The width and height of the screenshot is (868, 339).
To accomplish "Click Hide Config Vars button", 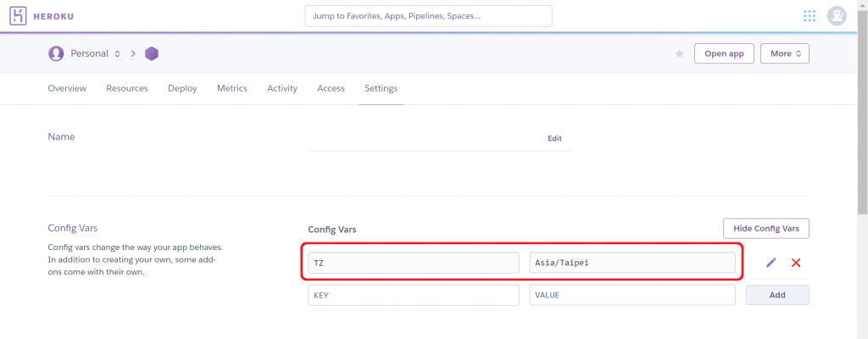I will click(x=765, y=229).
